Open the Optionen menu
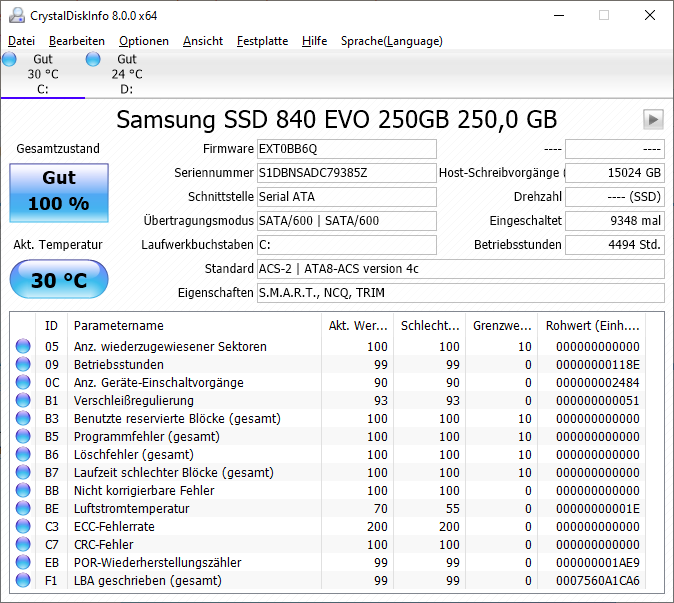674x603 pixels. tap(144, 41)
